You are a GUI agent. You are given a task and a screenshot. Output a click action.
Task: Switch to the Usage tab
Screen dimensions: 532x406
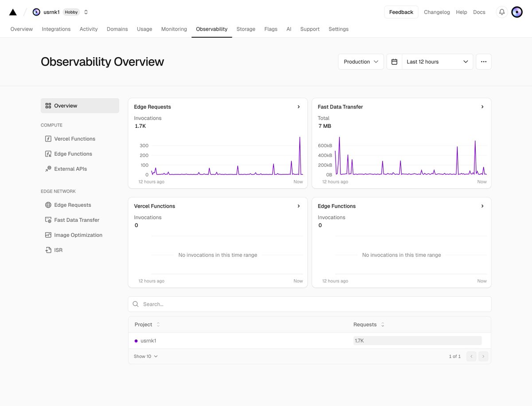tap(145, 29)
